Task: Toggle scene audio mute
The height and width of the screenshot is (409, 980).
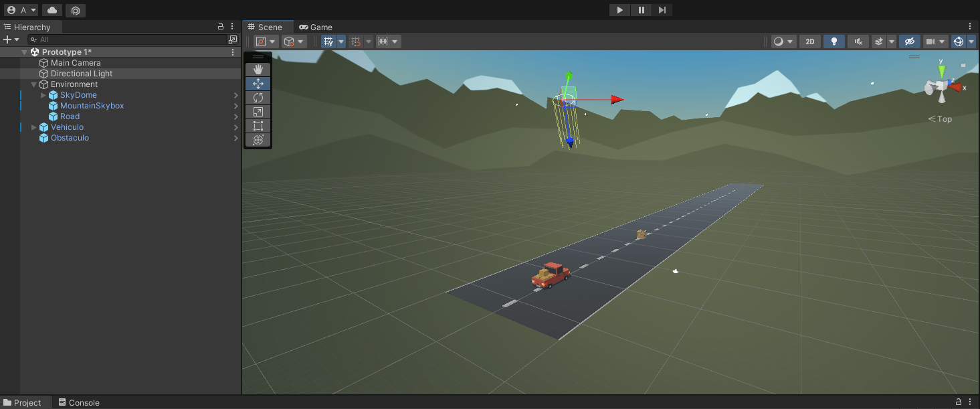Action: point(858,42)
